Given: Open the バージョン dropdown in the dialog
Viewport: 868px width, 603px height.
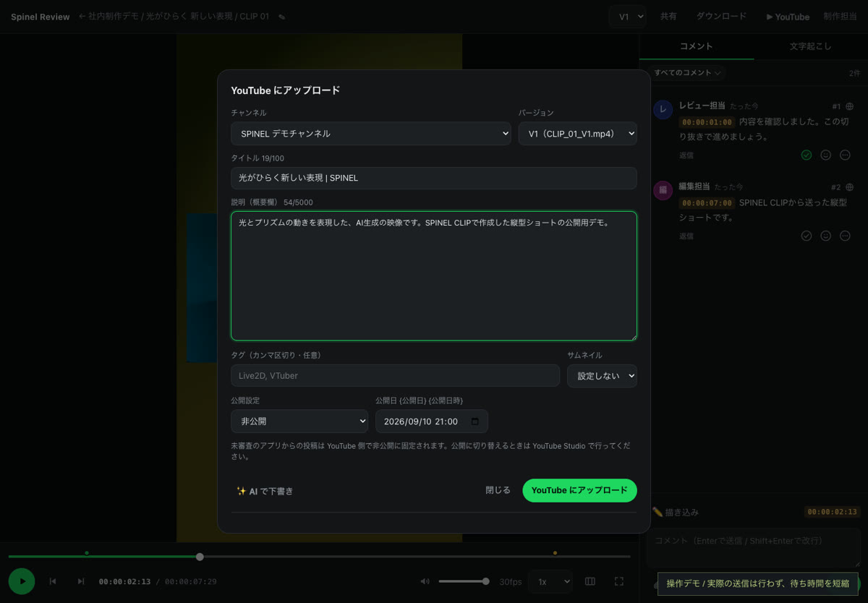Looking at the screenshot, I should coord(578,134).
